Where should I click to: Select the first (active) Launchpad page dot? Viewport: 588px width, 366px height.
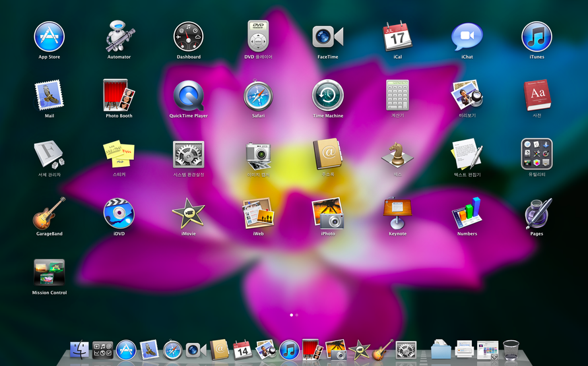(x=292, y=315)
